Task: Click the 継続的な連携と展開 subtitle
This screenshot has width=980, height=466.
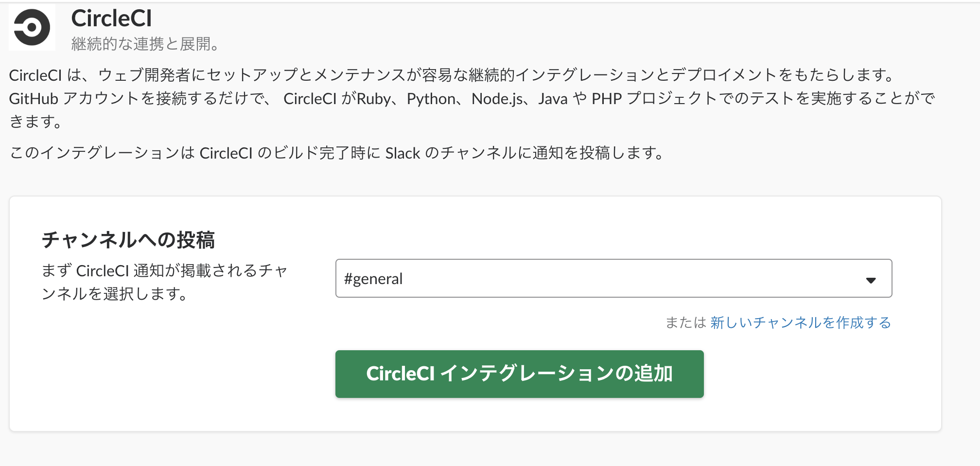Action: (x=145, y=44)
